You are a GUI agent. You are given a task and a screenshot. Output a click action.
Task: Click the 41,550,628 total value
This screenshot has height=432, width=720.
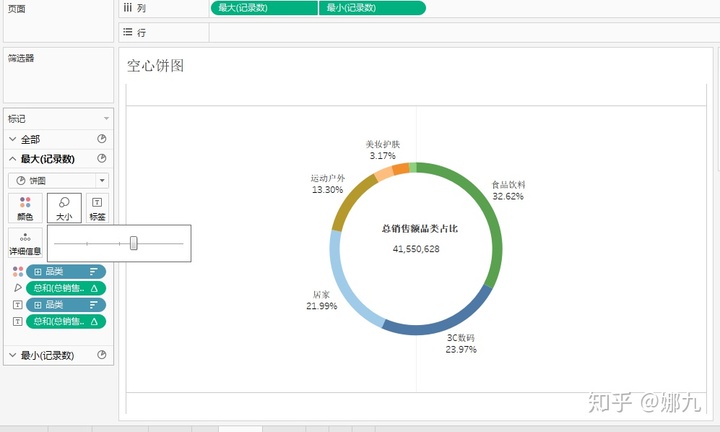pos(416,249)
